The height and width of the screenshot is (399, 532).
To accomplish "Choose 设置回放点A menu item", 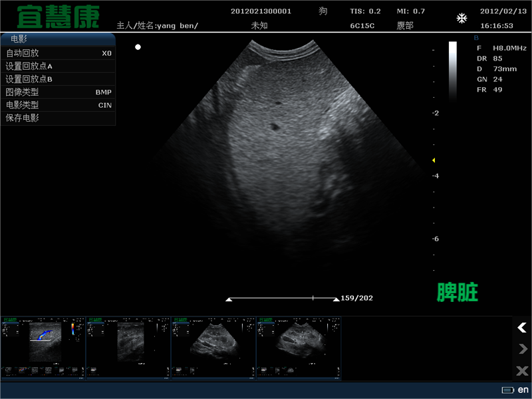I will tap(58, 66).
